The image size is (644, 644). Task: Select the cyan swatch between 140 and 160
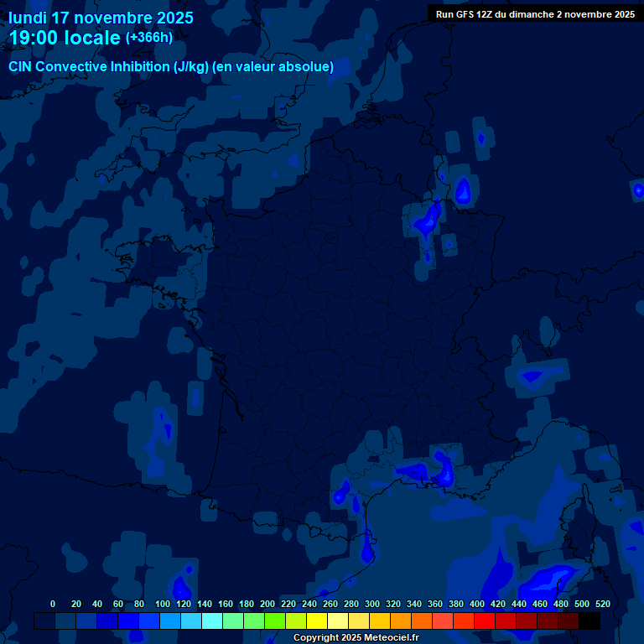(212, 621)
